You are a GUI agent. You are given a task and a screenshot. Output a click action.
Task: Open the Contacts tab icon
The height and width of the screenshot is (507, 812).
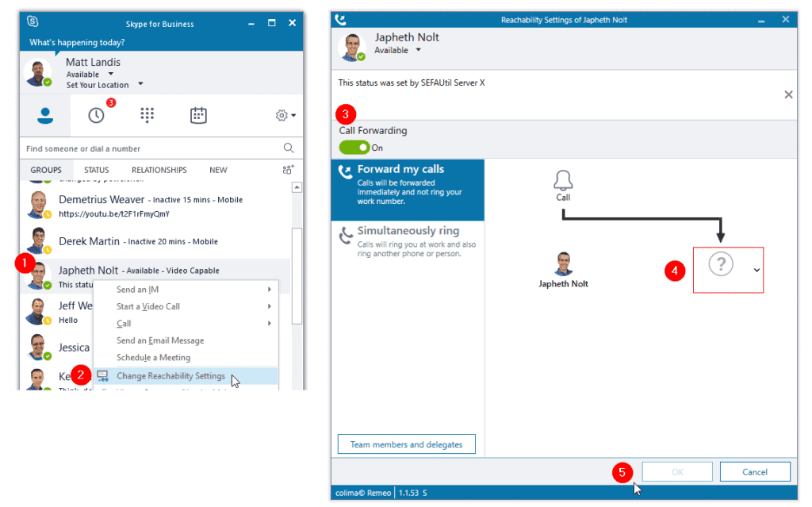pos(45,116)
